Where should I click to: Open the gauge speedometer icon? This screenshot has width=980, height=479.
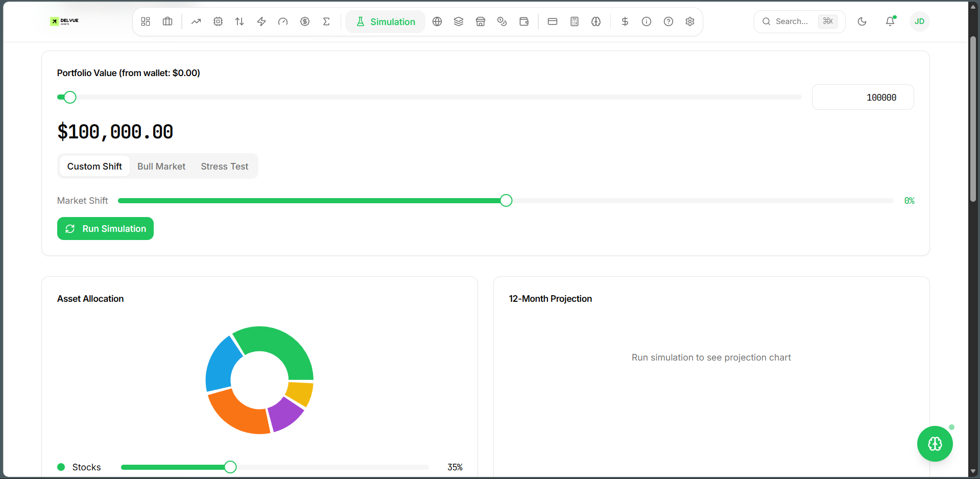coord(283,21)
